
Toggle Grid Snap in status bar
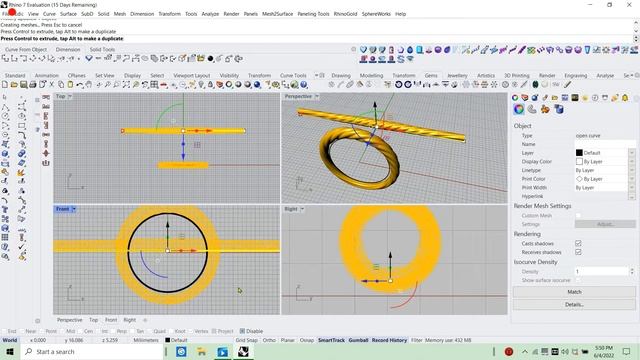click(x=246, y=340)
